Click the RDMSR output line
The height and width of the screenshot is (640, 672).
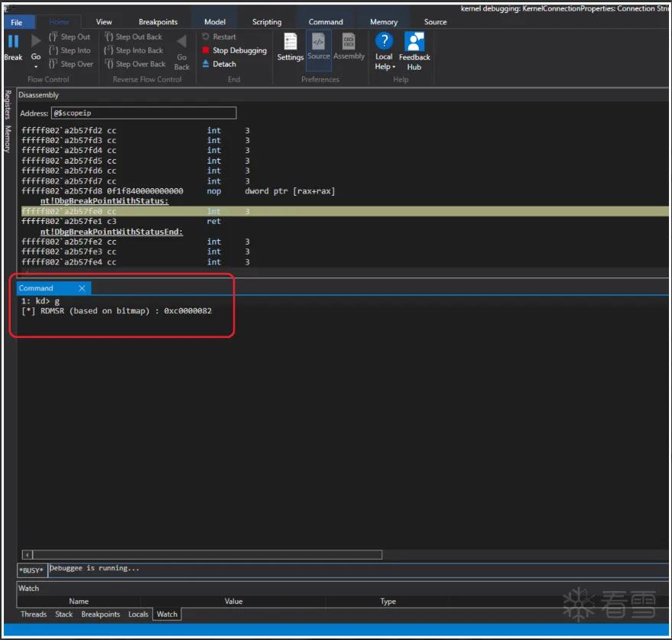coord(116,310)
